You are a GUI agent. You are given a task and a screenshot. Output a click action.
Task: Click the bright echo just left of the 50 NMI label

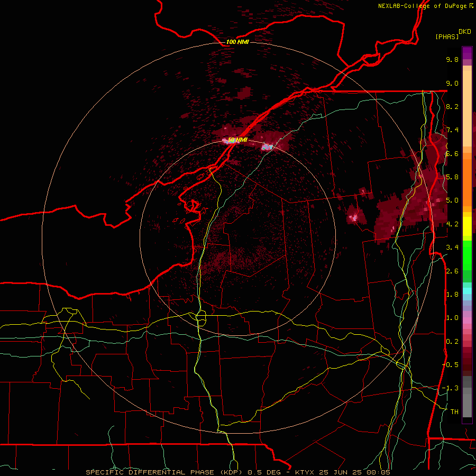pos(225,140)
